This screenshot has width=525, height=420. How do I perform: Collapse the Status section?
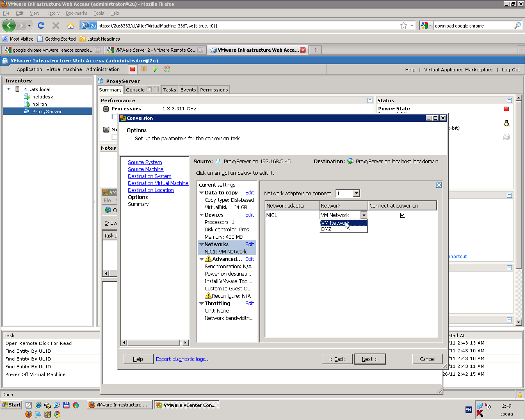(509, 100)
